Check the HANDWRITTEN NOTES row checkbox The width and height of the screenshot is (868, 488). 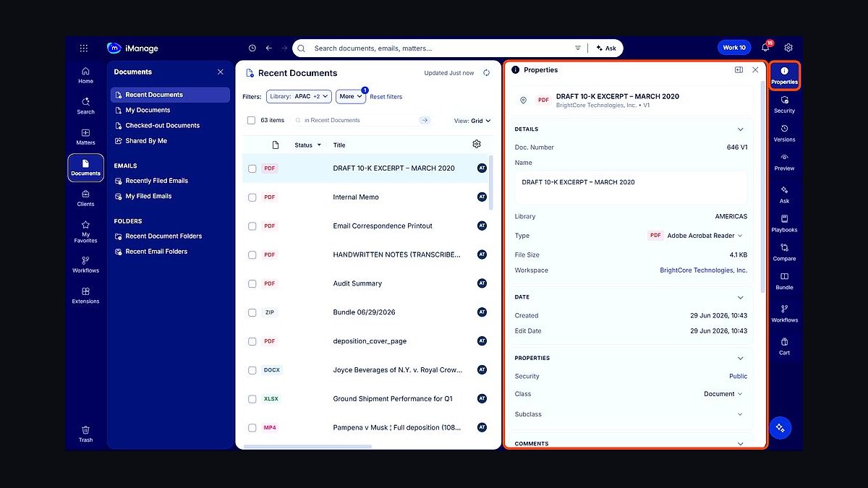pos(252,255)
